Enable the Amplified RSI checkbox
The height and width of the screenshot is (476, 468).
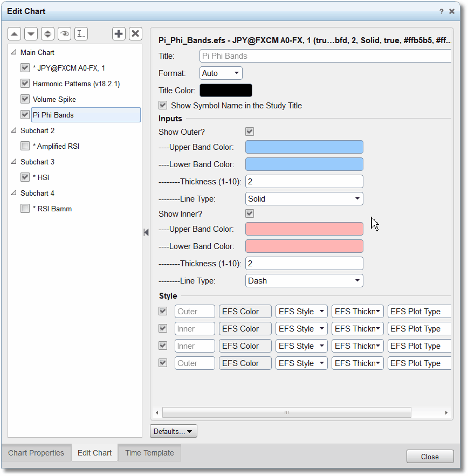[25, 146]
